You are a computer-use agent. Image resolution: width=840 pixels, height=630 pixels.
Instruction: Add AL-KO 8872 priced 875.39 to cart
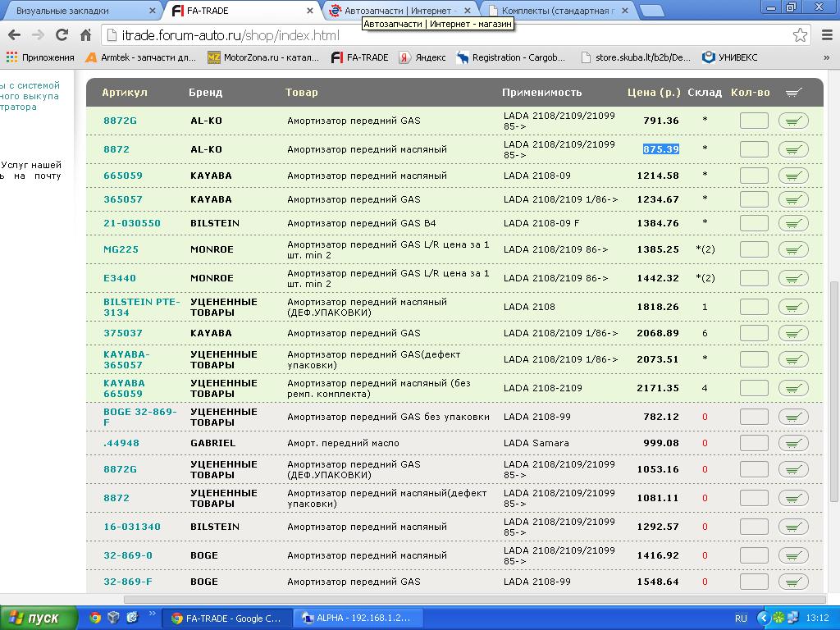(793, 149)
